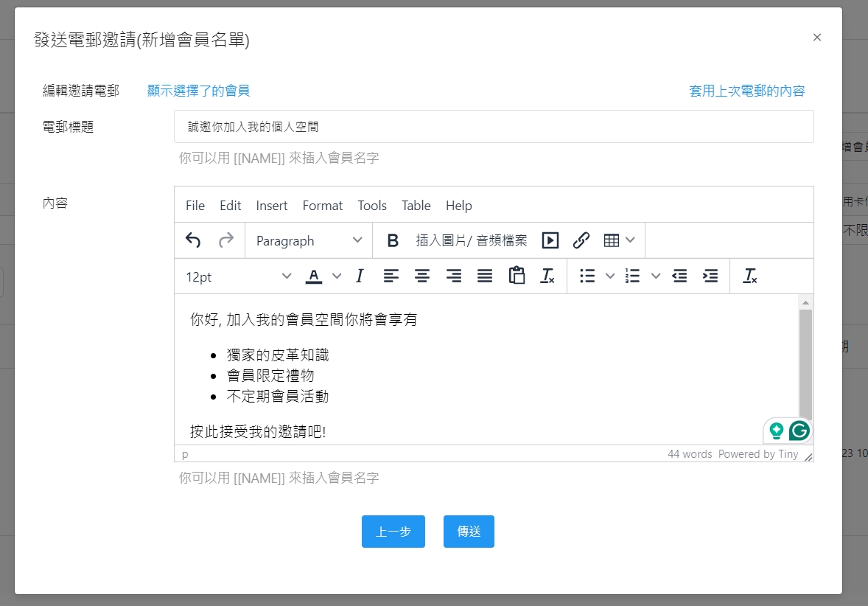Click the Undo arrow icon
Screen dimensions: 868x606
(193, 240)
